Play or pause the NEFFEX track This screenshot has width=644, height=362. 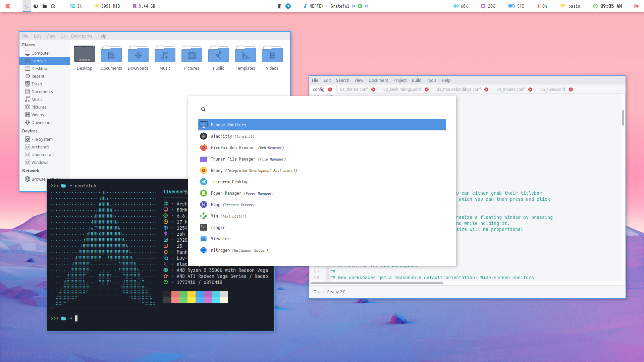[360, 6]
